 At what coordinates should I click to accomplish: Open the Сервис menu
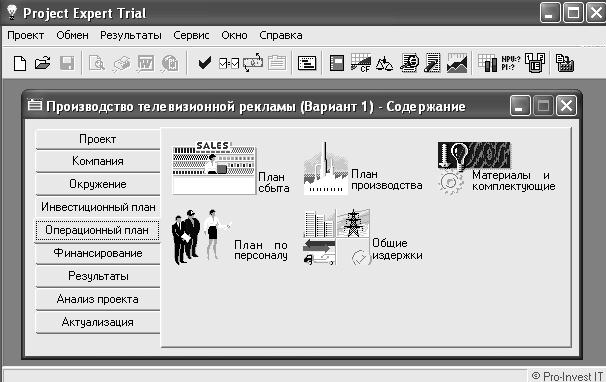click(x=191, y=36)
